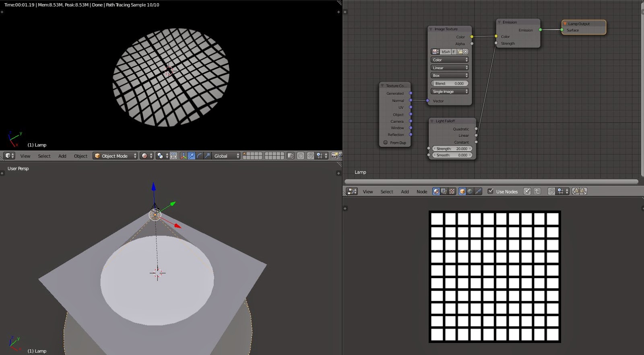The width and height of the screenshot is (644, 355).
Task: Click the grid image in the image viewer
Action: coord(495,277)
